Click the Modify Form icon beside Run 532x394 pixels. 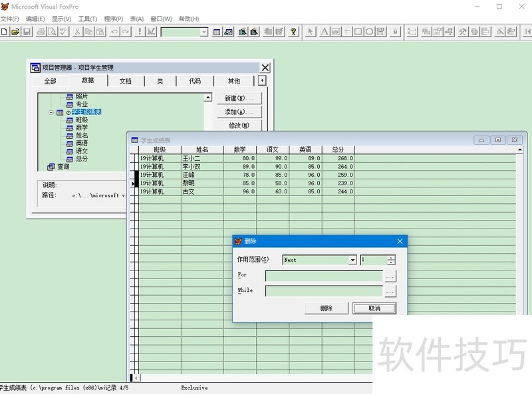pos(152,32)
